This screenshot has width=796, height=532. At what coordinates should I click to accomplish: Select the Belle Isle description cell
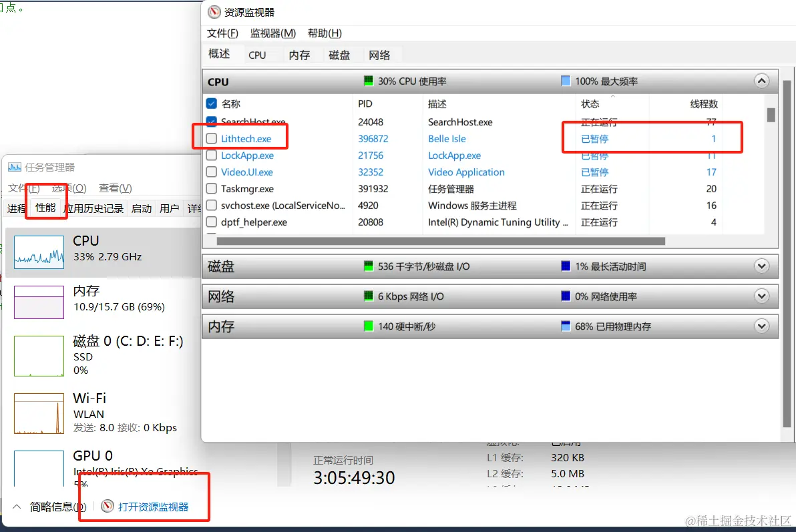[x=447, y=139]
